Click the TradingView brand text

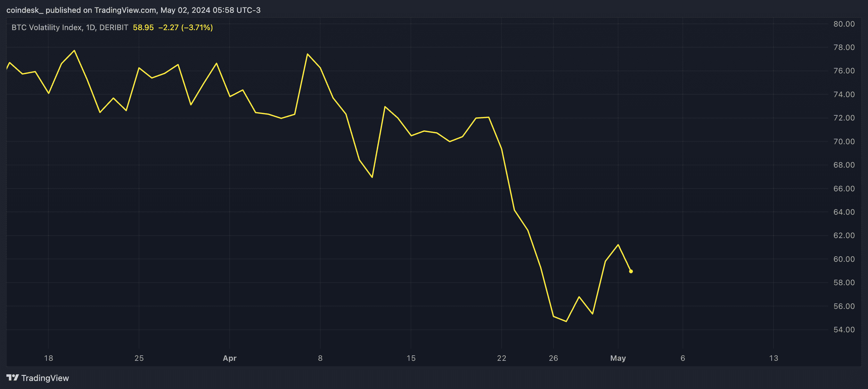click(45, 378)
